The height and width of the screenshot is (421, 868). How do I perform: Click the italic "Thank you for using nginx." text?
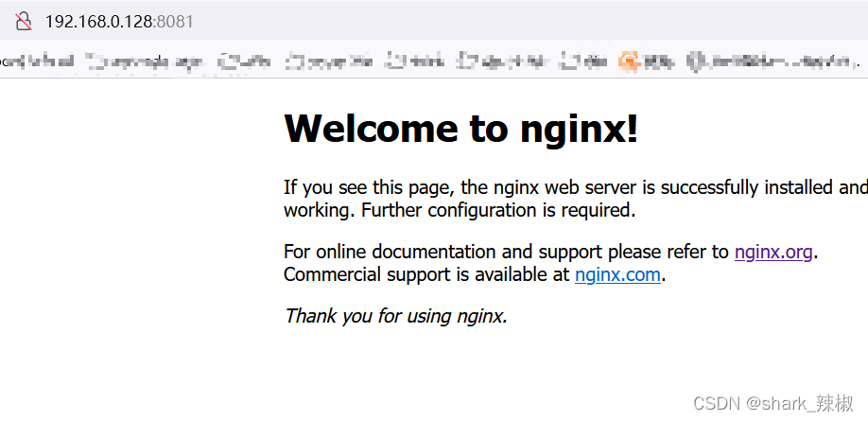point(395,316)
